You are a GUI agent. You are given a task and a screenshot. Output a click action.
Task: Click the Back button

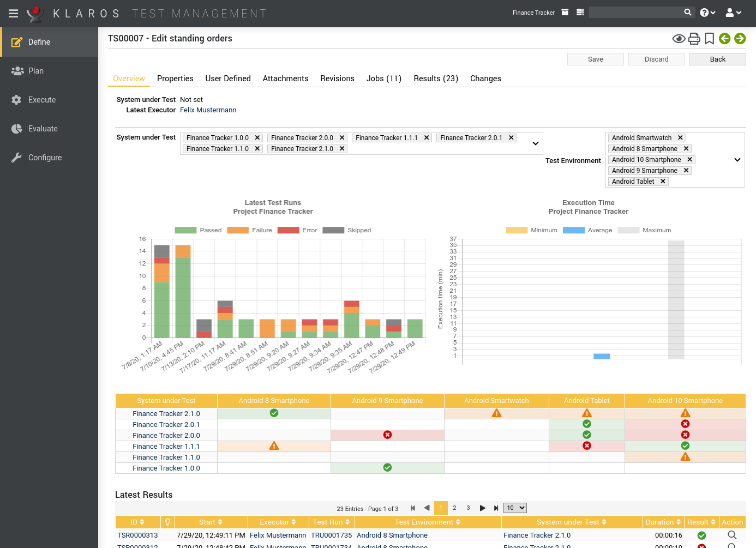718,59
